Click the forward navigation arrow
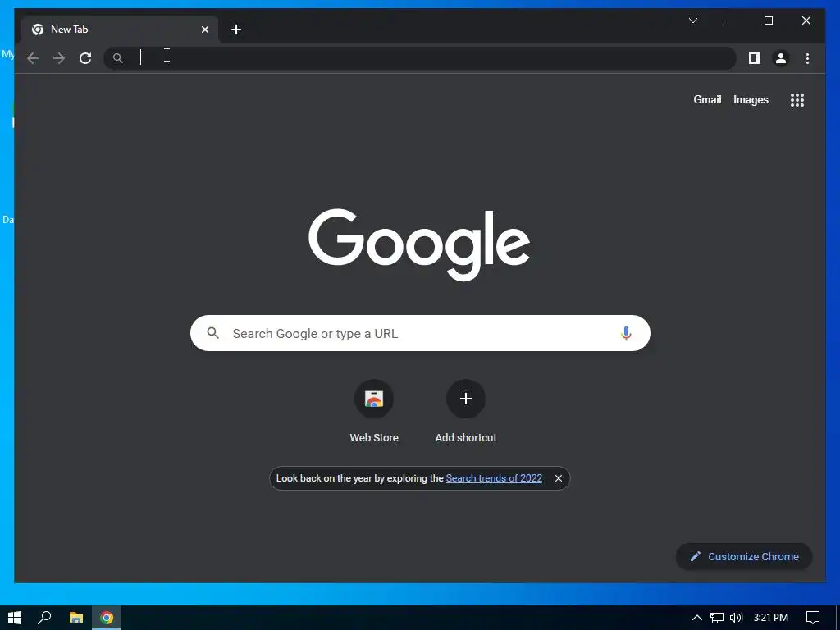This screenshot has height=630, width=840. [59, 58]
